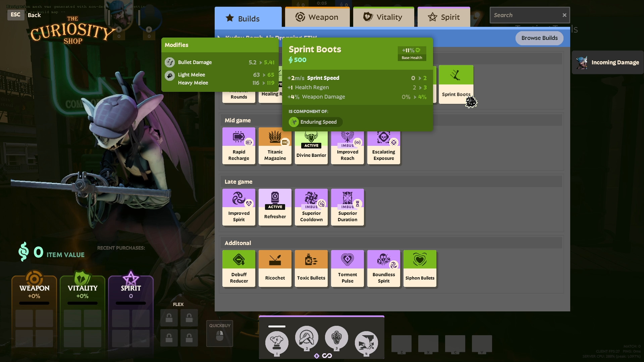The width and height of the screenshot is (644, 362).
Task: Buy the Rapid Recharge item
Action: tap(238, 146)
